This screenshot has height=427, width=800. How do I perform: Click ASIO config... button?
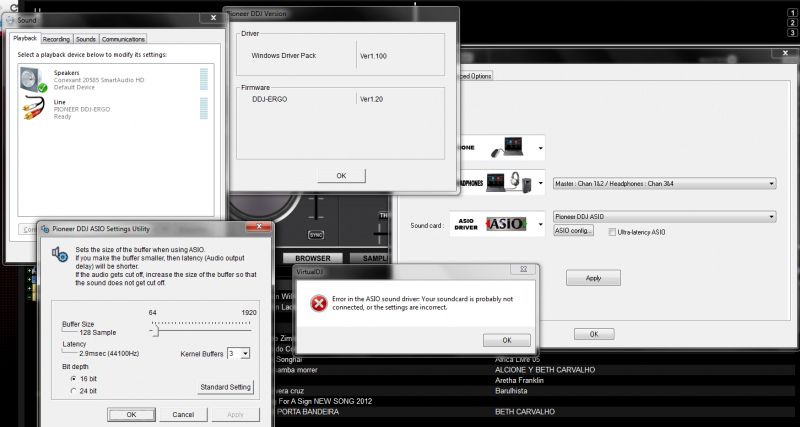coord(573,231)
